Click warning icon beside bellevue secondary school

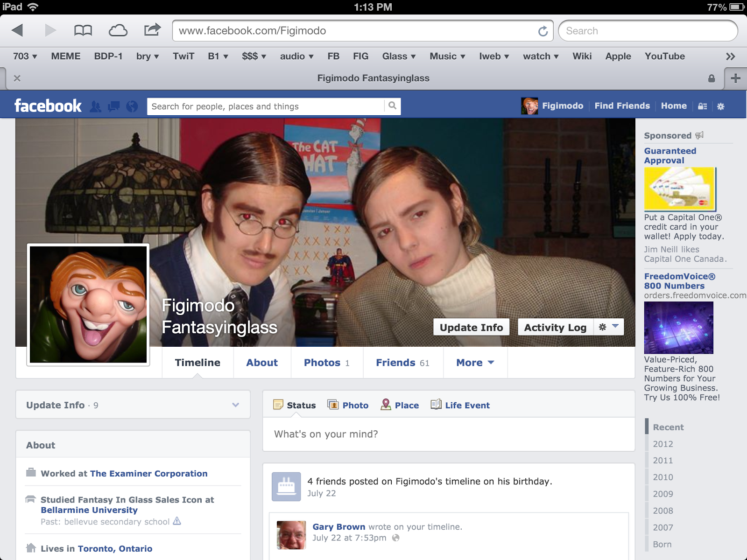click(x=177, y=521)
